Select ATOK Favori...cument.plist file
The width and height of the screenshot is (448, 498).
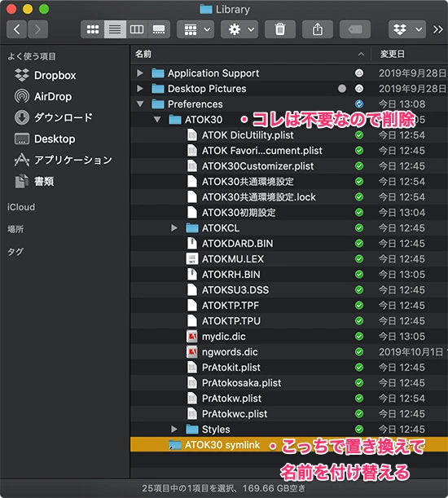click(262, 151)
